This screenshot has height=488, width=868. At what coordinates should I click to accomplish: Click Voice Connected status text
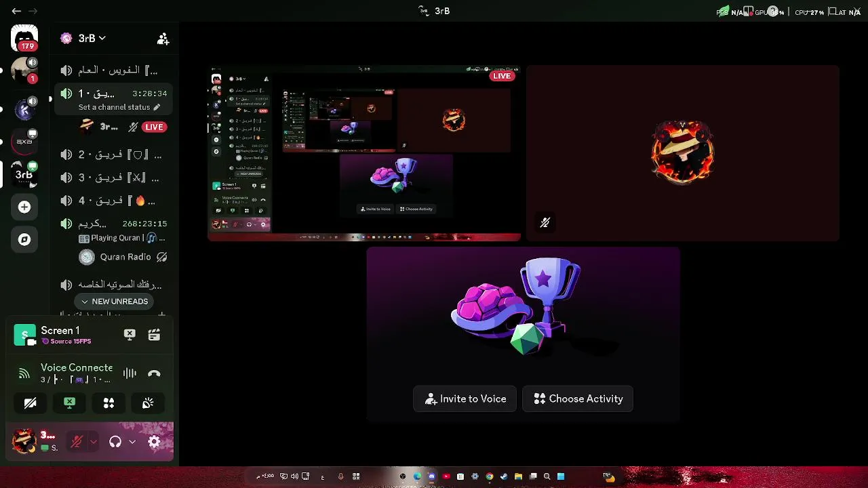pyautogui.click(x=77, y=367)
